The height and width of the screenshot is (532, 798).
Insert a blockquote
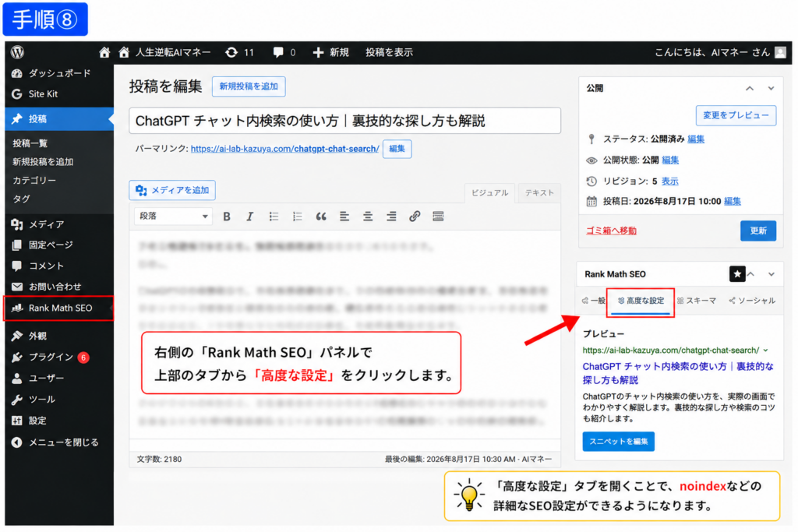(x=320, y=217)
